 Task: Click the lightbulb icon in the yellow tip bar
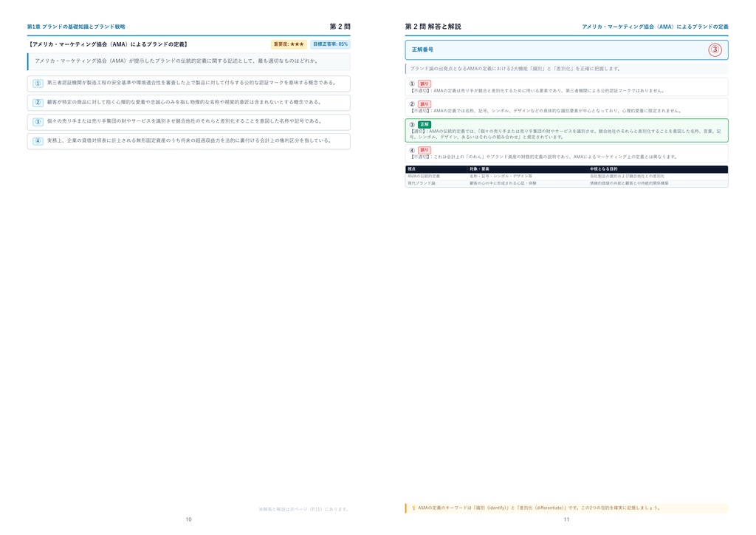coord(413,508)
